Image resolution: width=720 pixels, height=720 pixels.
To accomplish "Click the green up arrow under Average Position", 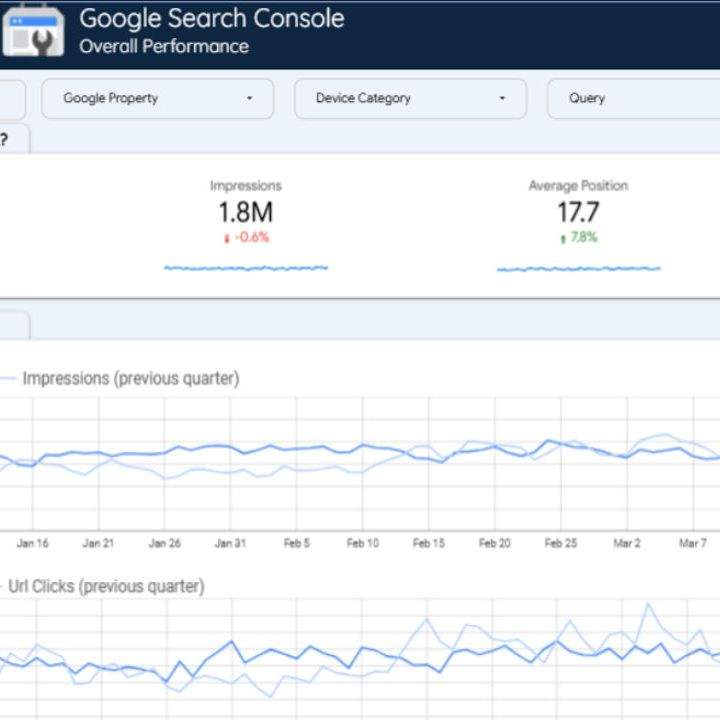I will coord(563,239).
